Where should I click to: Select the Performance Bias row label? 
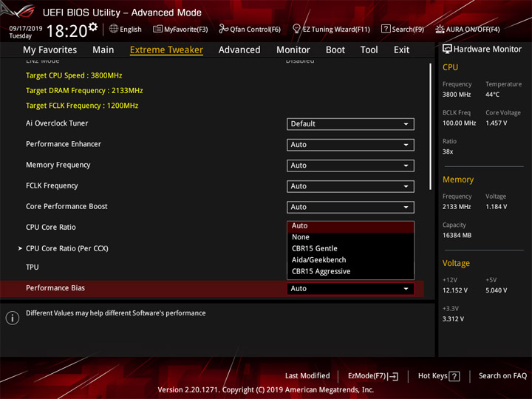[x=55, y=288]
